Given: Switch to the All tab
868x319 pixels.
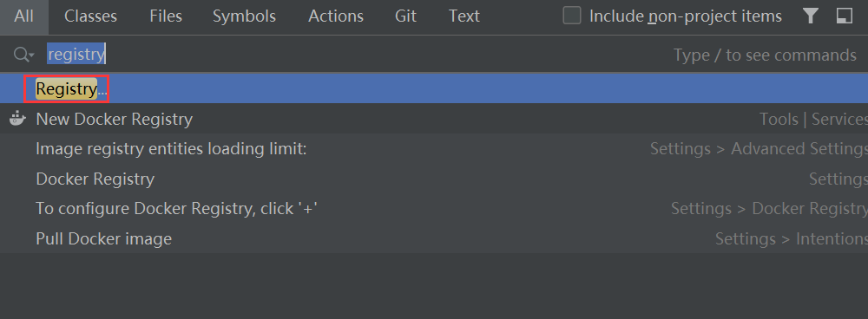Looking at the screenshot, I should click(23, 16).
